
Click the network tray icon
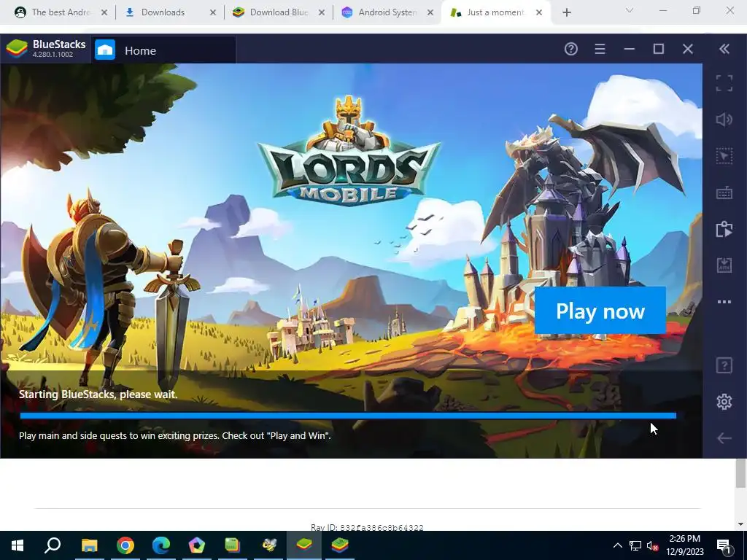[x=635, y=545]
